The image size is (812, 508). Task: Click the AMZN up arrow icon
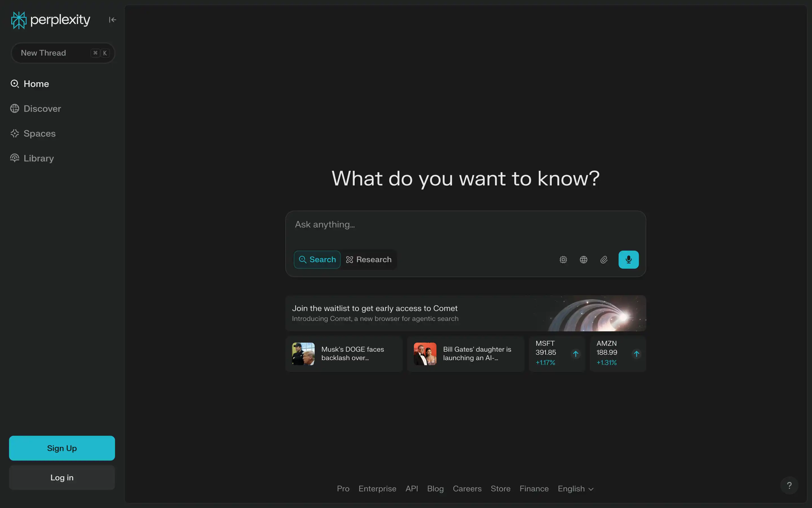click(x=637, y=354)
